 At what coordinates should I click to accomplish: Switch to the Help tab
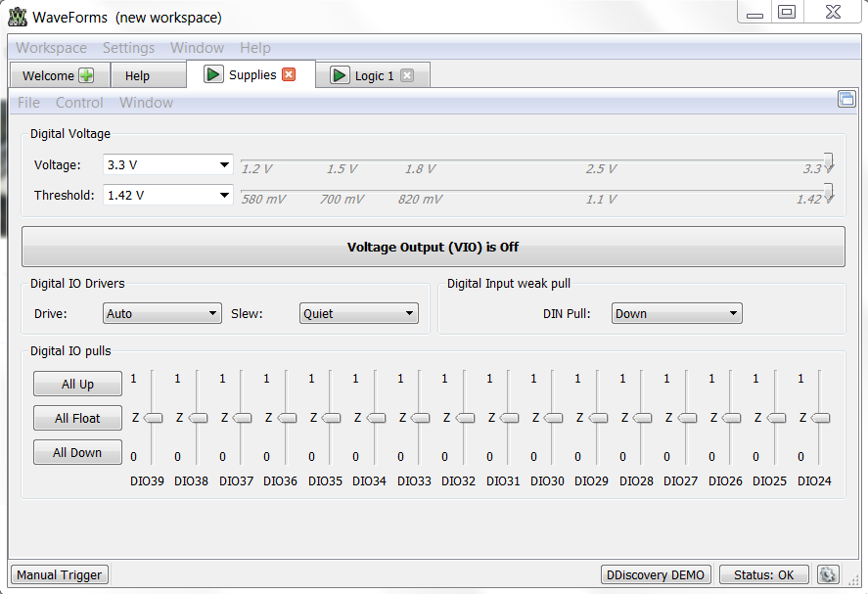[137, 75]
